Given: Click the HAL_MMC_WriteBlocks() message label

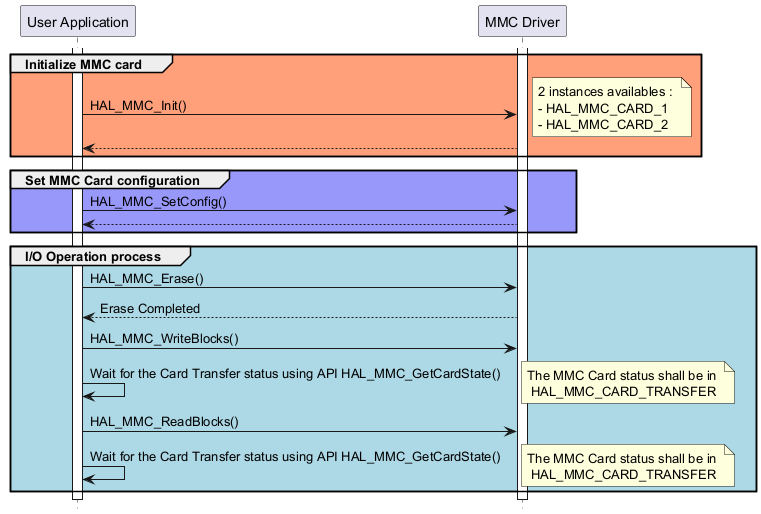Looking at the screenshot, I should (164, 338).
